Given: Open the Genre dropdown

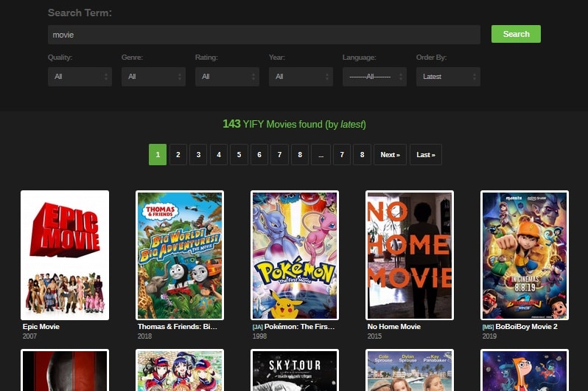Looking at the screenshot, I should [153, 77].
